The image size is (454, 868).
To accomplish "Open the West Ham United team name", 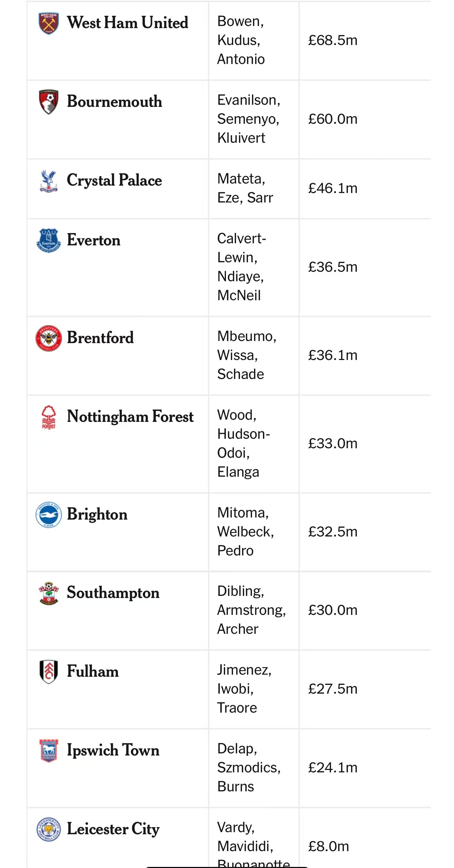I will pos(128,23).
